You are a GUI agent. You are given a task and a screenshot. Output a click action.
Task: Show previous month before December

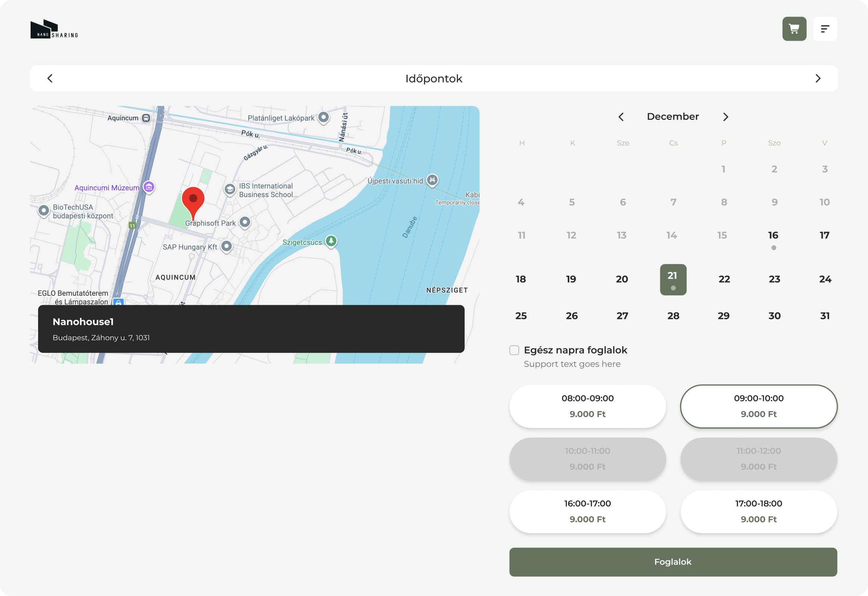[x=621, y=117]
